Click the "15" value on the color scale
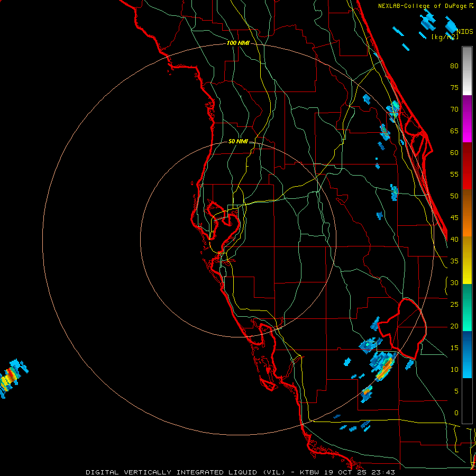Viewport: 476px width, 476px height. pyautogui.click(x=454, y=348)
